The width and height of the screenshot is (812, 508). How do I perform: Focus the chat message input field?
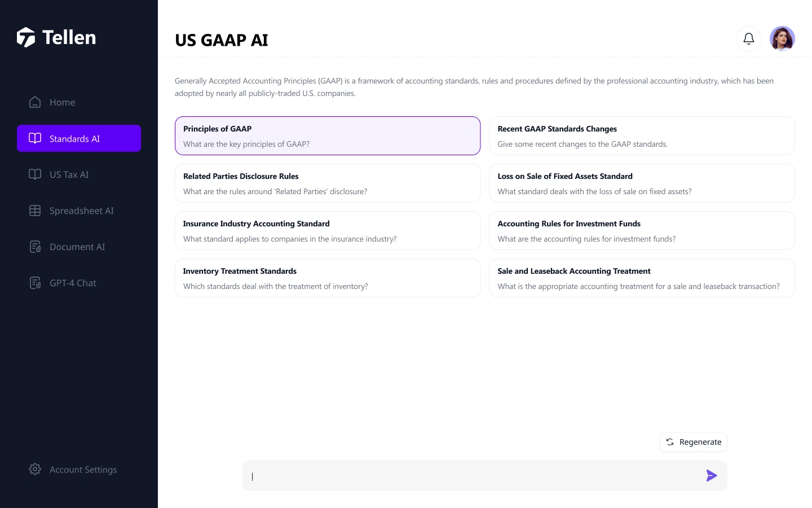click(474, 476)
